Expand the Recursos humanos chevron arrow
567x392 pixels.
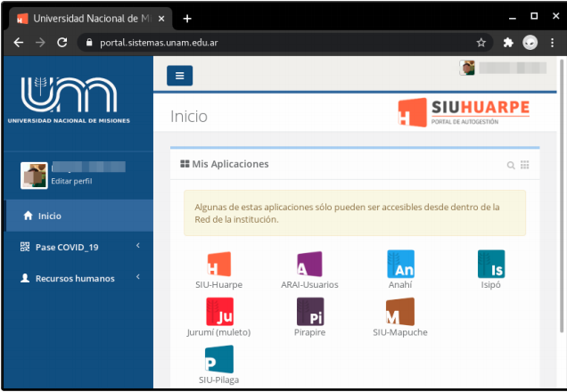tap(138, 277)
